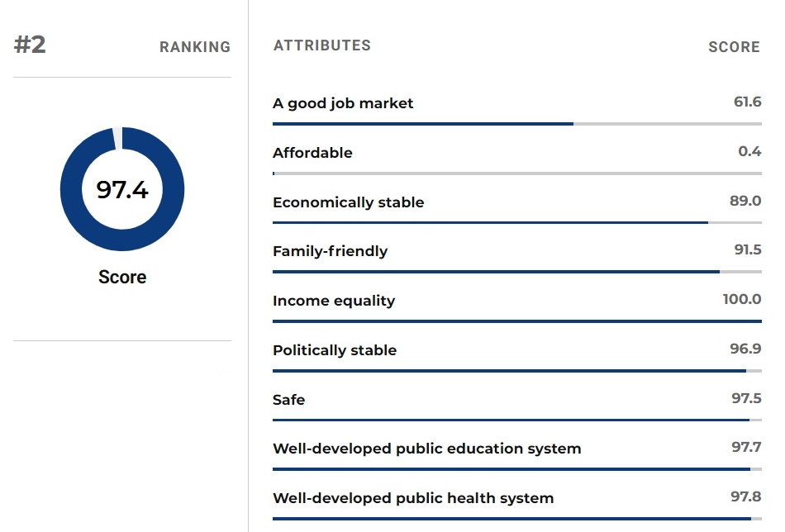Click the SCORE column header
This screenshot has width=785, height=532.
coord(734,47)
